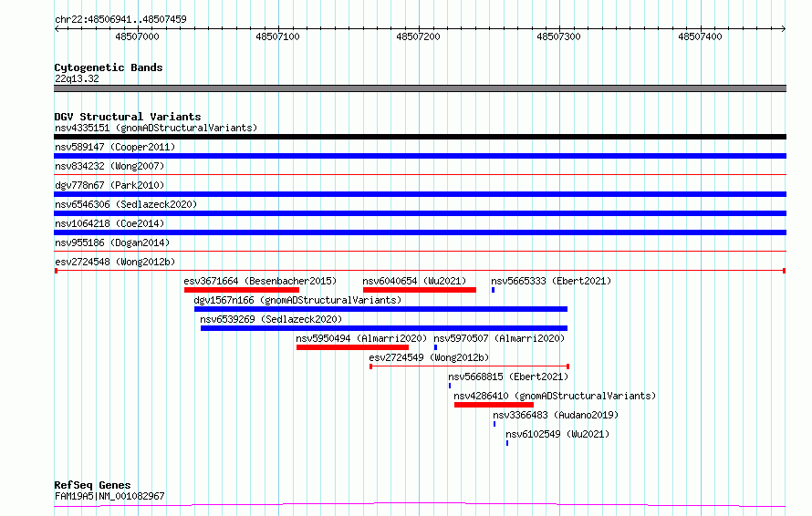Click red bar under nsv6040654
The width and height of the screenshot is (812, 516).
420,290
